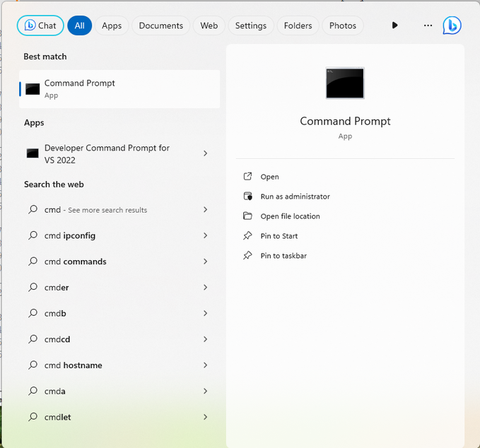This screenshot has height=448, width=480.
Task: Choose Pin to taskbar
Action: (283, 256)
